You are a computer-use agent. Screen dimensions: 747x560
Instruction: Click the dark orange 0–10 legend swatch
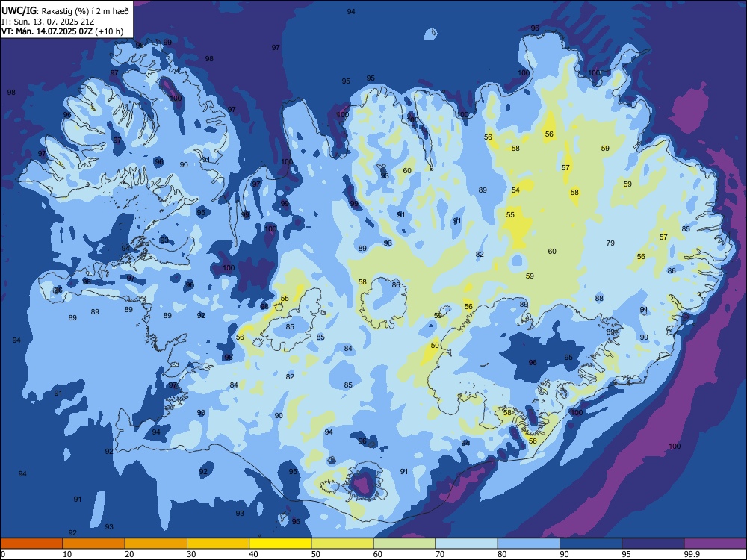tap(31, 544)
